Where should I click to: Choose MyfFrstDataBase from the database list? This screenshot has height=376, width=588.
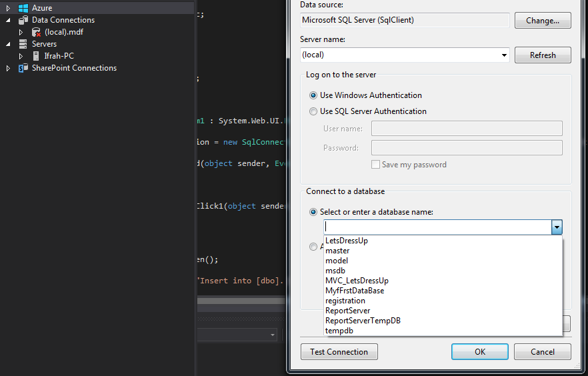tap(443, 291)
